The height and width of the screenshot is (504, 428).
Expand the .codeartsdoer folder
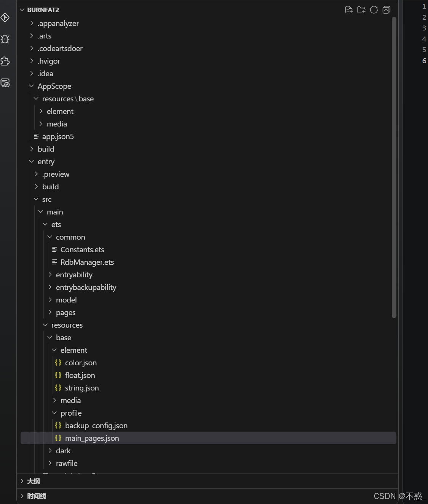pos(32,48)
